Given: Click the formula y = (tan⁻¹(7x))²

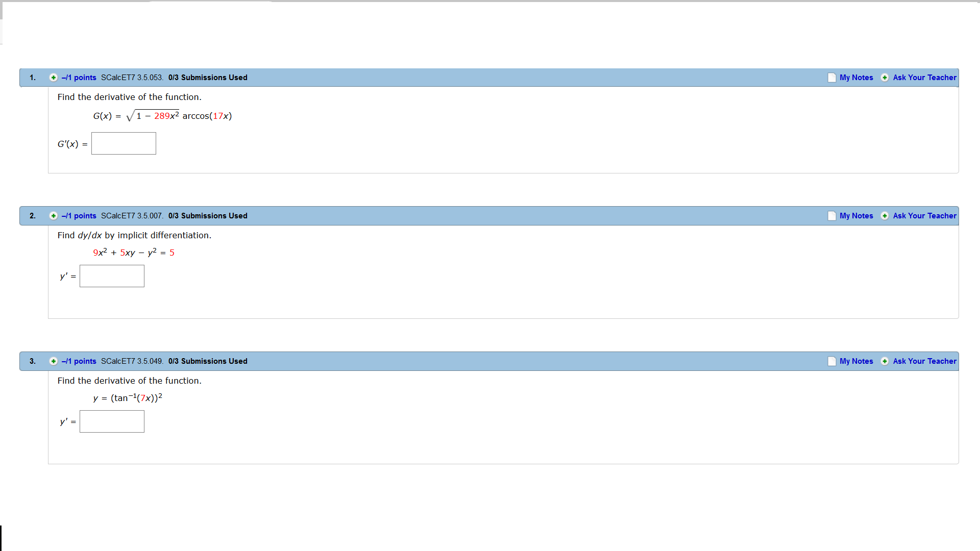Looking at the screenshot, I should tap(128, 397).
